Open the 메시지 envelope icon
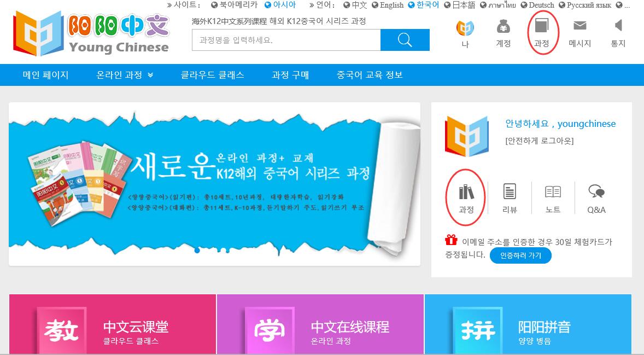This screenshot has width=644, height=355. 580,26
